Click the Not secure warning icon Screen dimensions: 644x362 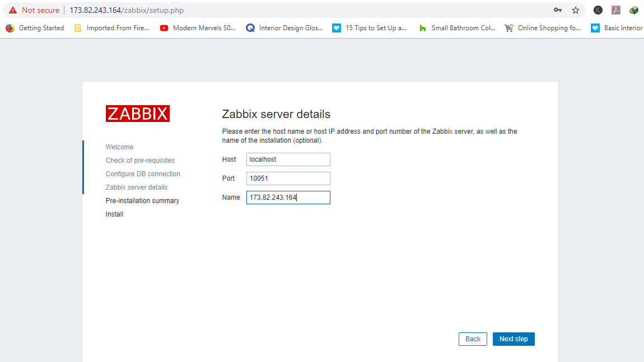tap(13, 10)
